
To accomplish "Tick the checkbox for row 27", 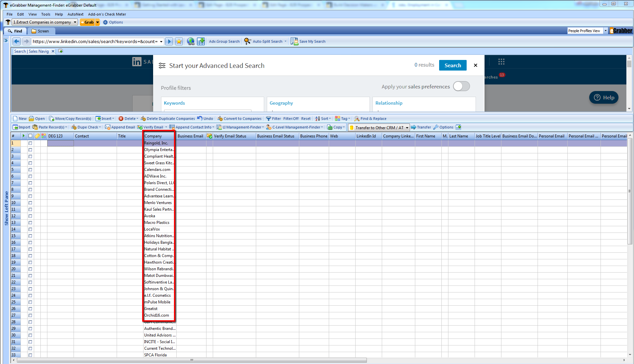I will pos(30,315).
